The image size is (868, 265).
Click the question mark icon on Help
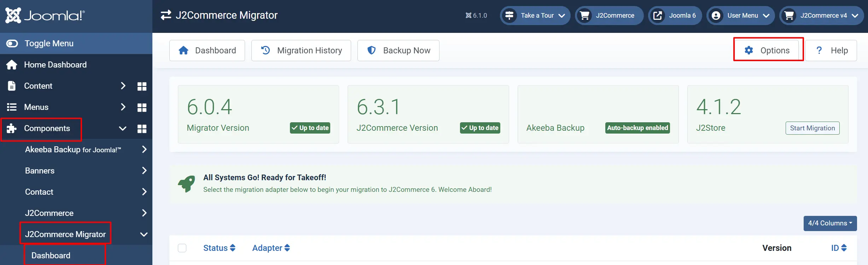point(819,51)
